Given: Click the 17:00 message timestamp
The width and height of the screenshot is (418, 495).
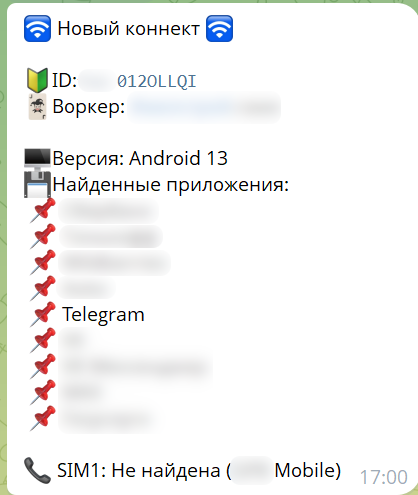Looking at the screenshot, I should (x=384, y=477).
